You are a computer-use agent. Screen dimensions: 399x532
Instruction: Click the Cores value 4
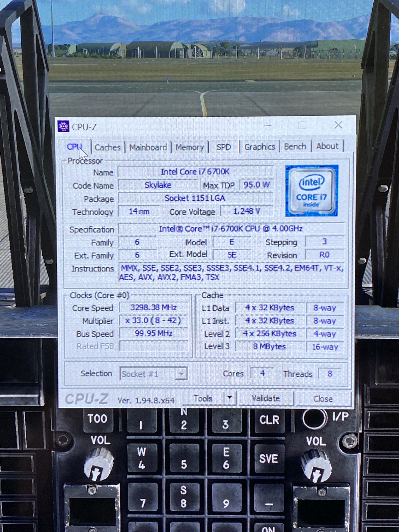click(x=262, y=373)
